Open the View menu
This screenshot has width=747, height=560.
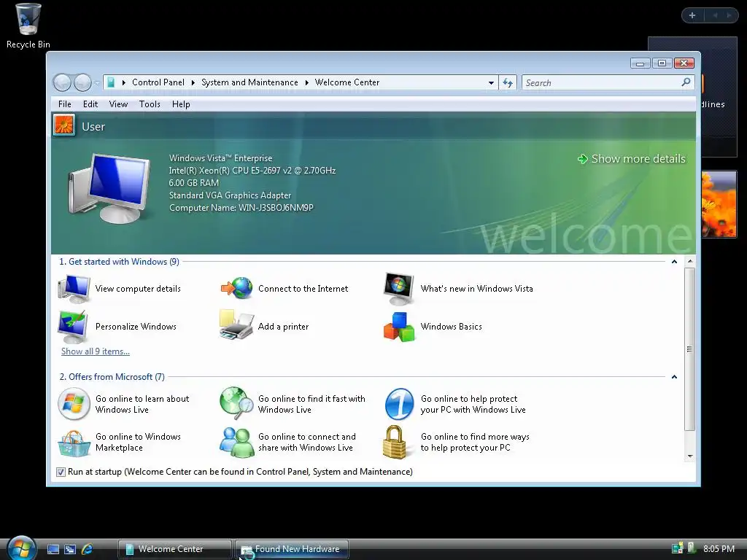[118, 104]
